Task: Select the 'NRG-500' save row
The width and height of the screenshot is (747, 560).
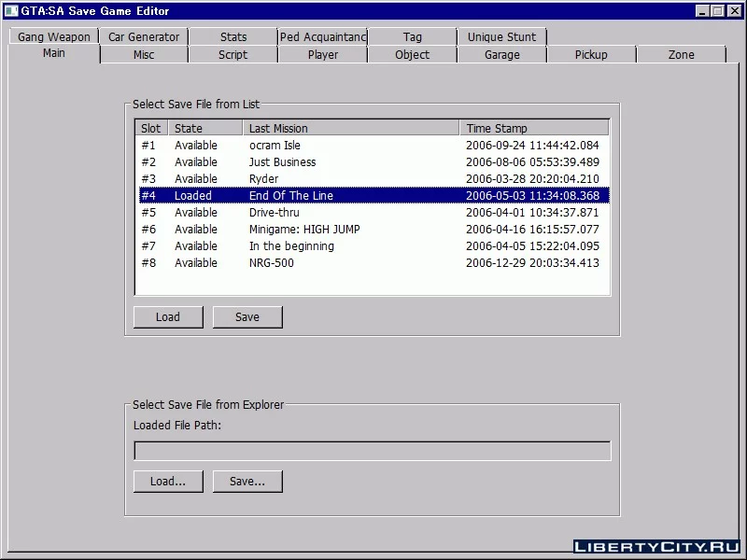Action: pos(373,263)
